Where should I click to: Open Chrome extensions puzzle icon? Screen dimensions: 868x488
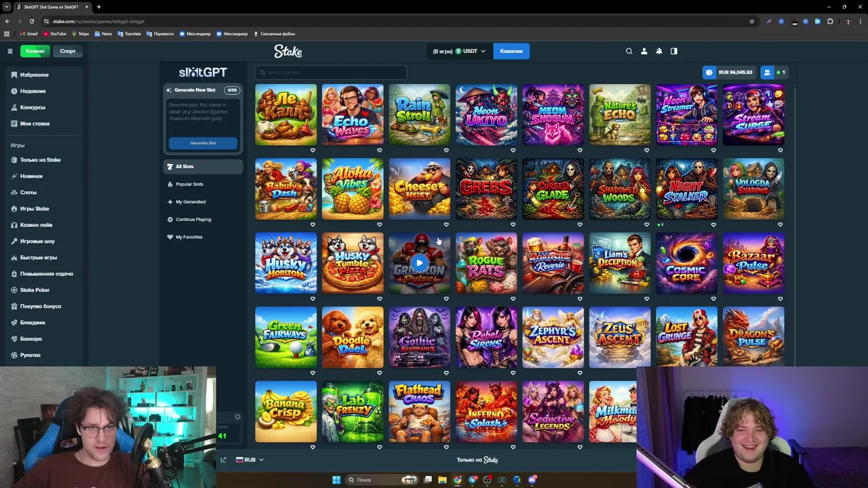(x=830, y=21)
